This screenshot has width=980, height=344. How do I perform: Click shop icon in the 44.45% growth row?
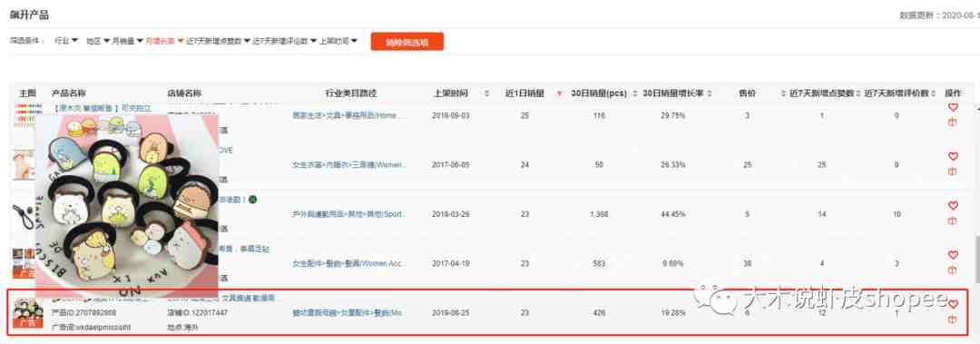(x=953, y=221)
